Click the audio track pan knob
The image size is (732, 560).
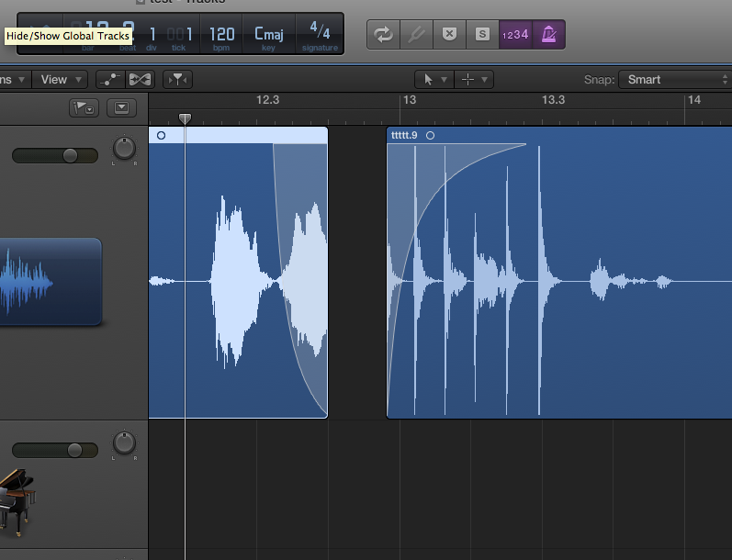[x=124, y=149]
